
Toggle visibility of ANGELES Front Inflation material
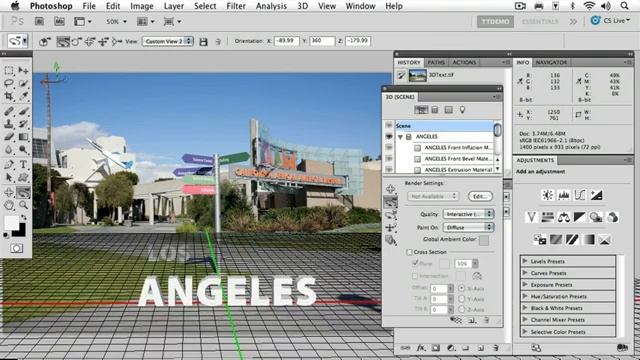tap(389, 147)
